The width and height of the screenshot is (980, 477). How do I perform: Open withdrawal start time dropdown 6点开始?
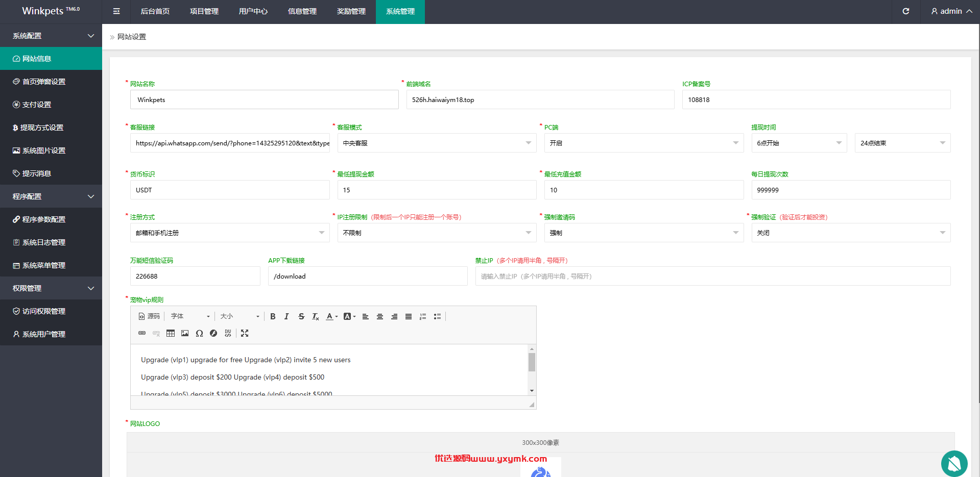coord(799,143)
